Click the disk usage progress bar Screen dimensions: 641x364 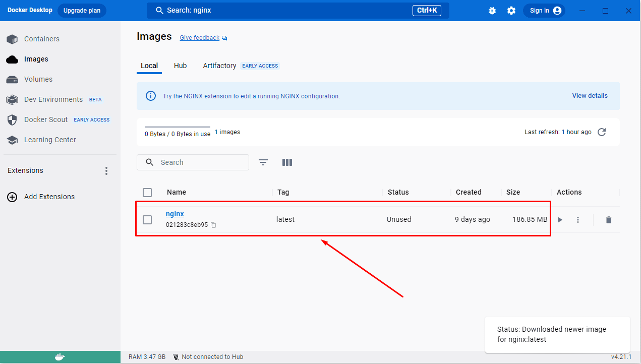(178, 127)
